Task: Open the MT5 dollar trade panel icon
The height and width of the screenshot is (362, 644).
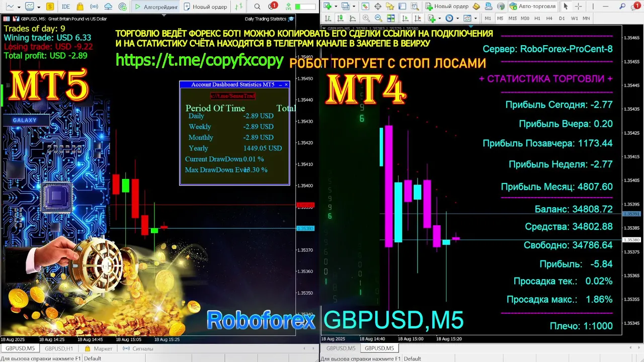Action: pyautogui.click(x=50, y=7)
